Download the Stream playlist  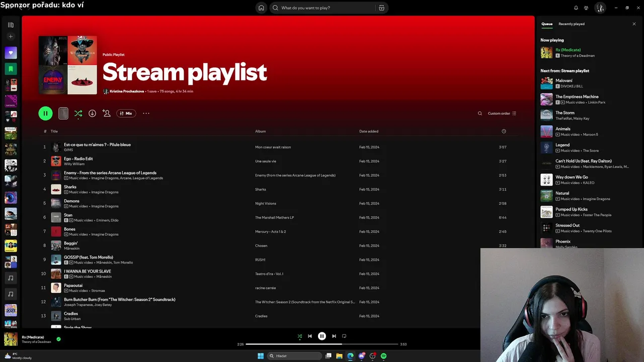coord(92,113)
